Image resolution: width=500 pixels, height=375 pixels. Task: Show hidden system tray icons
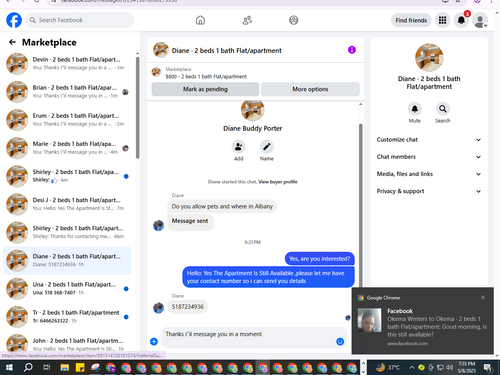412,367
